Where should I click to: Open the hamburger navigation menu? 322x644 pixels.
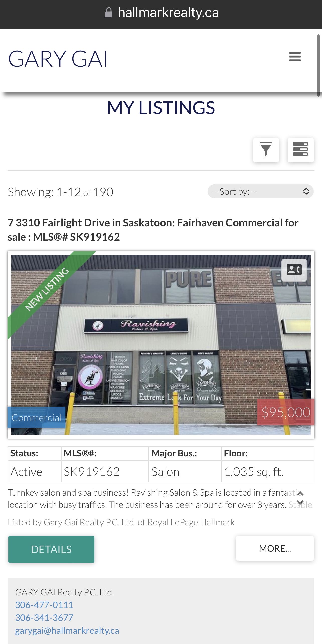pyautogui.click(x=295, y=57)
